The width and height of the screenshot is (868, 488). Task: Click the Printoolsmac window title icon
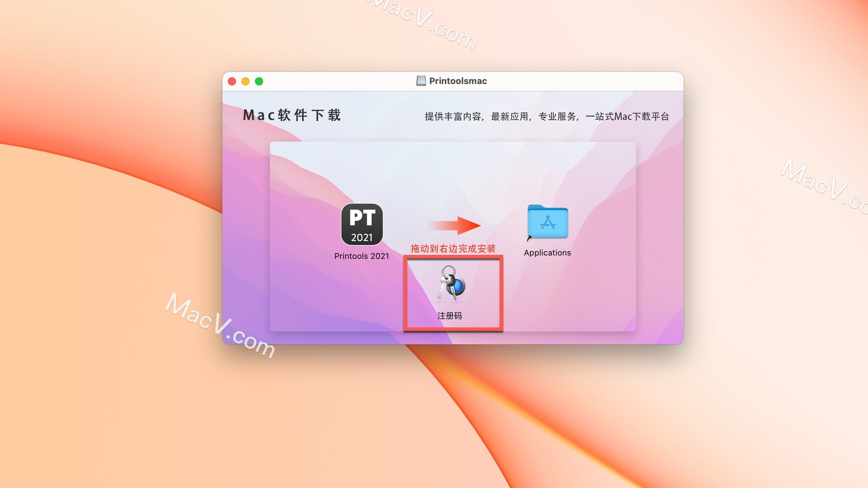[418, 80]
